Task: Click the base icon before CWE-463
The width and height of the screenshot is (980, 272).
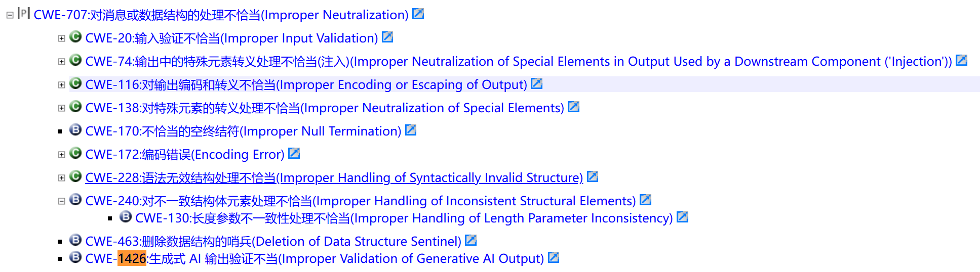Action: [x=75, y=240]
